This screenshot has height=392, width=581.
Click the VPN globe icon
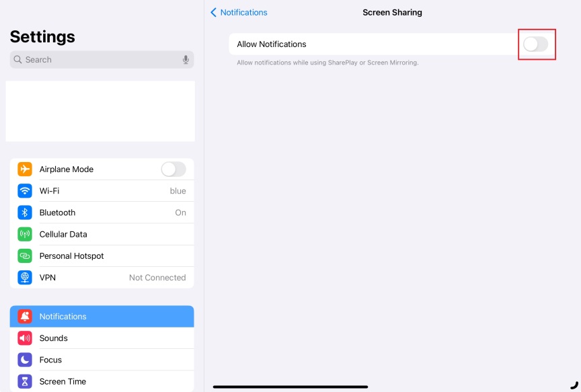click(x=25, y=278)
